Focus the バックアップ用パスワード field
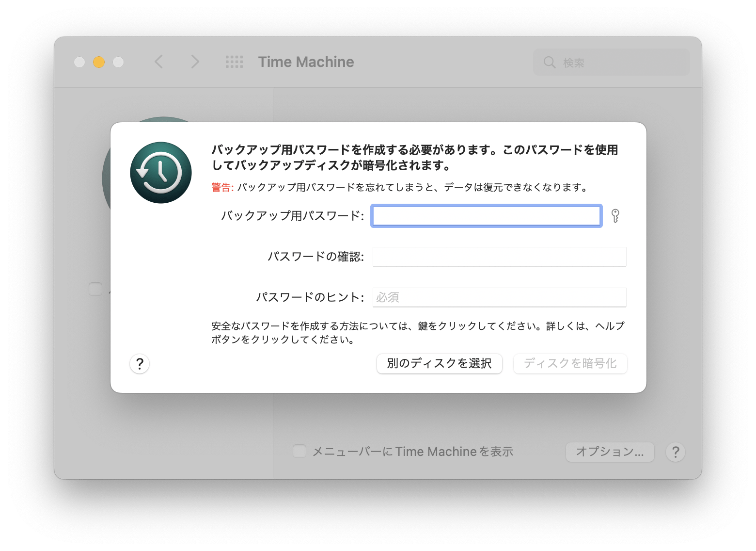 (x=486, y=216)
